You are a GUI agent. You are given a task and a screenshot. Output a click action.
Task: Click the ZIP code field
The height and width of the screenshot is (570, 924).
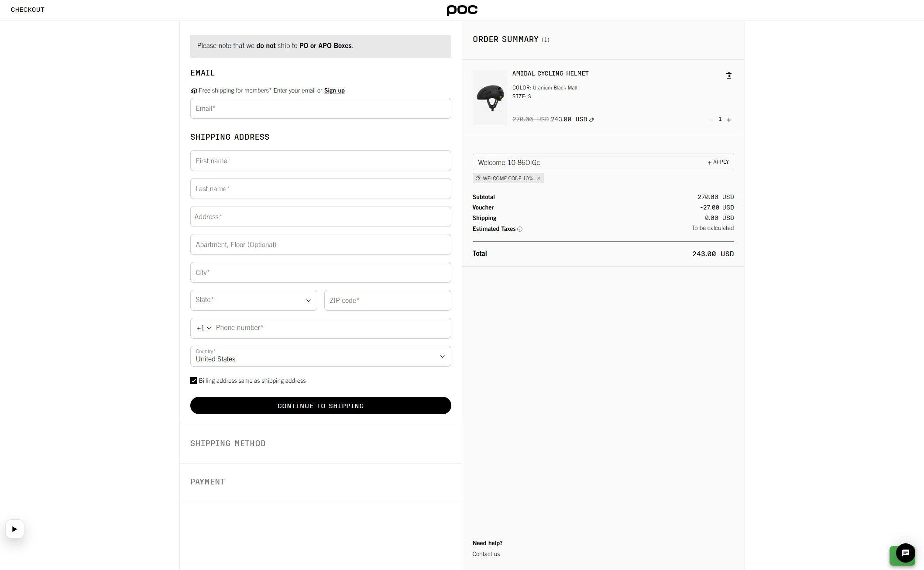pos(388,300)
